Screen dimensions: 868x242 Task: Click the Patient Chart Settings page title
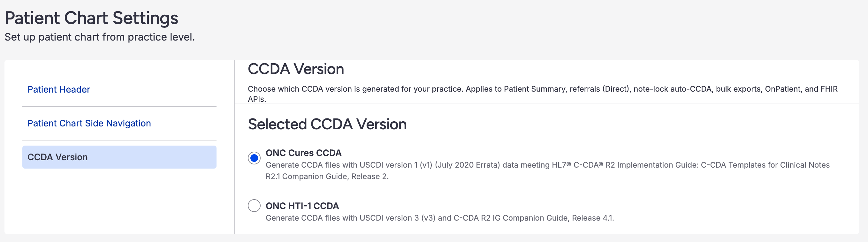[x=91, y=18]
